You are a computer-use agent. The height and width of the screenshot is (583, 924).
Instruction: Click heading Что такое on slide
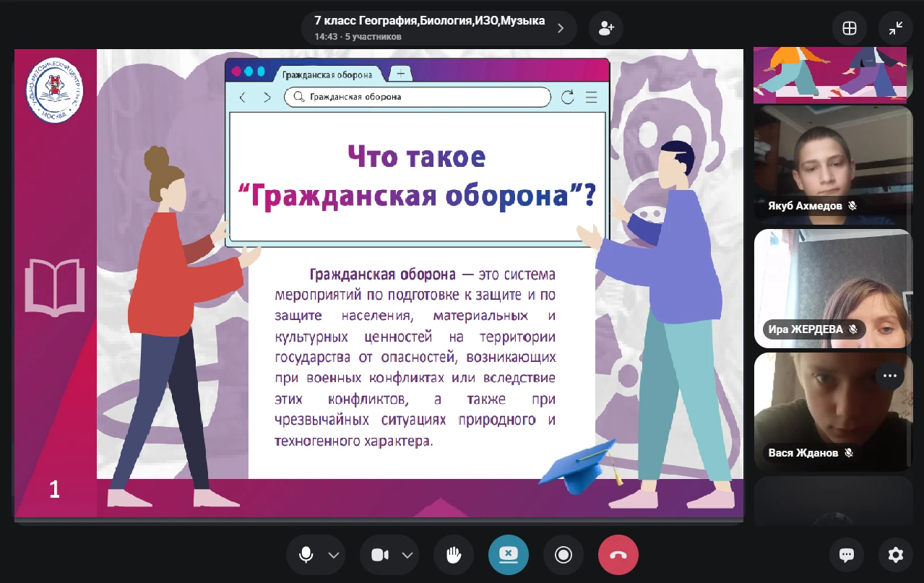pos(417,156)
